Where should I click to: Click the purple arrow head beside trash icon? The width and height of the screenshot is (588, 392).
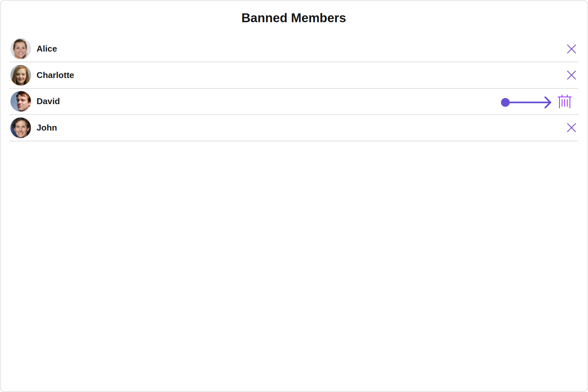[548, 102]
